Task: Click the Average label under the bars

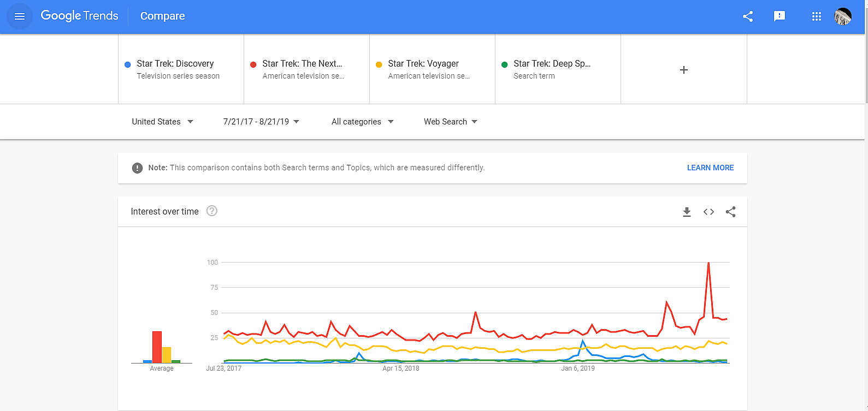Action: (162, 368)
